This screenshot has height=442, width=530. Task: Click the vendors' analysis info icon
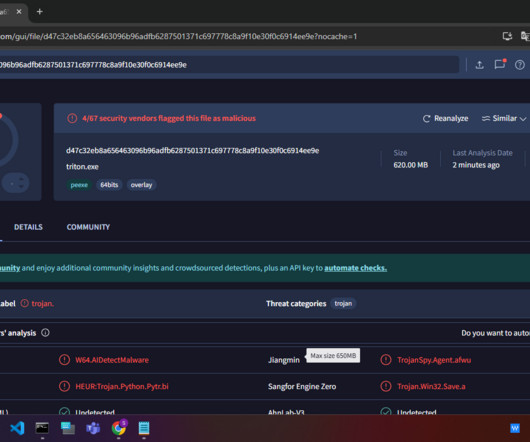[x=45, y=333]
